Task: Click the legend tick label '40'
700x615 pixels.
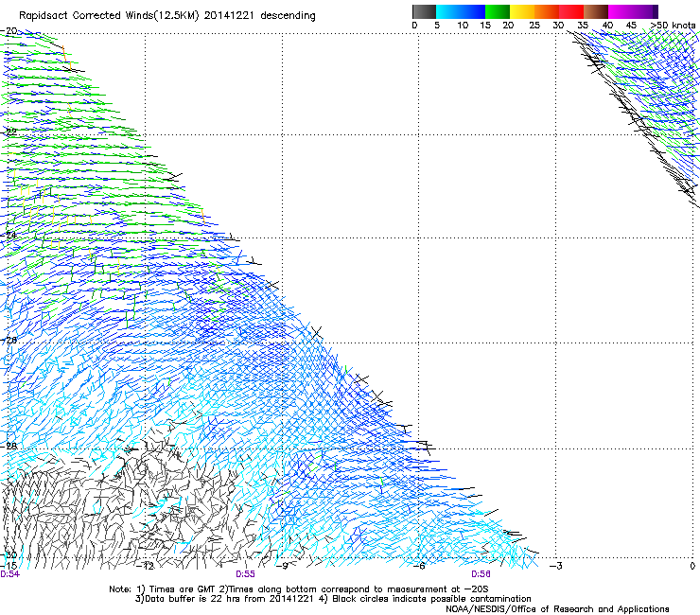Action: tap(607, 26)
